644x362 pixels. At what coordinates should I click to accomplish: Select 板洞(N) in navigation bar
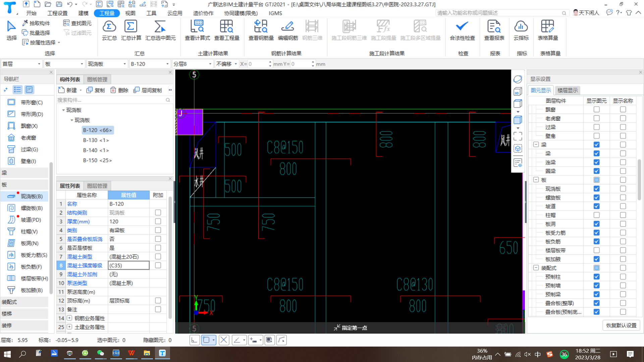tap(23, 243)
